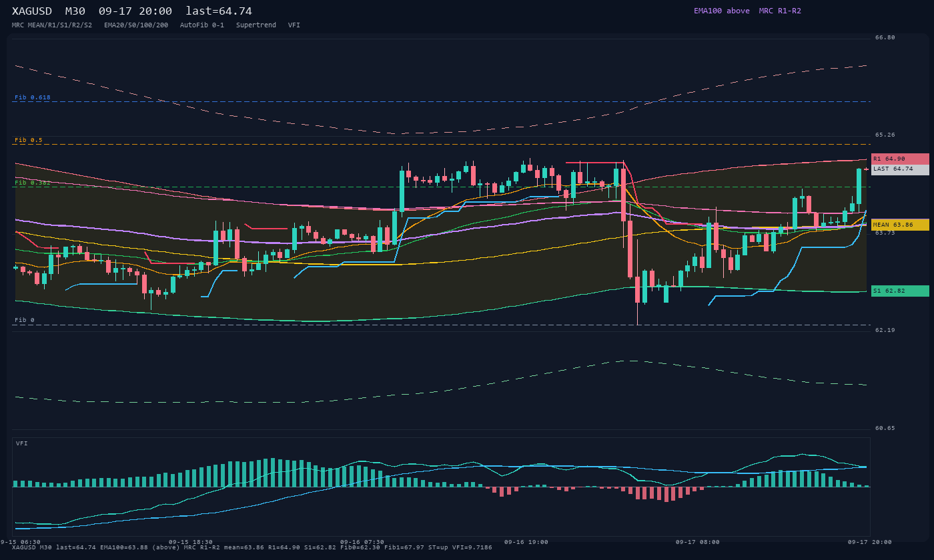The height and width of the screenshot is (560, 934).
Task: Select the MRC MEAN/R1/S1/R2/S2 indicator label
Action: tap(52, 25)
